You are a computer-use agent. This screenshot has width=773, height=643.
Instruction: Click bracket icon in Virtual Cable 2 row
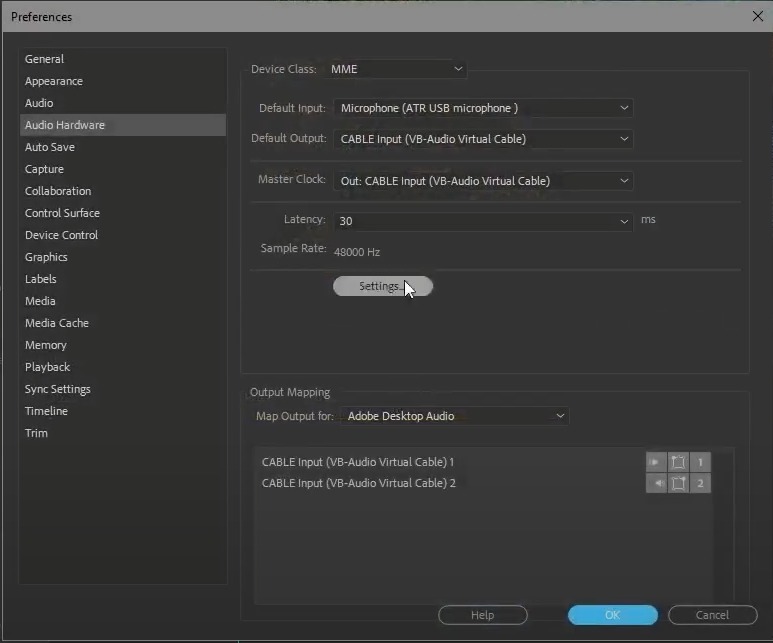(679, 483)
